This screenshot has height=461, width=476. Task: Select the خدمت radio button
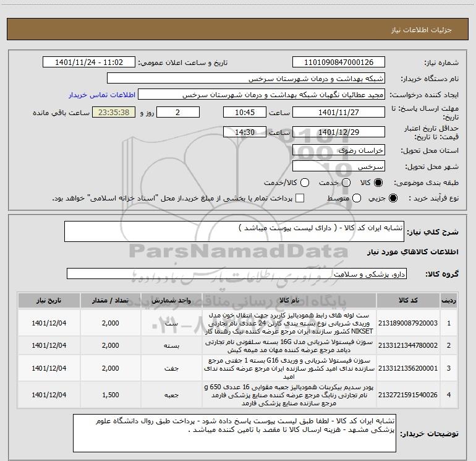[x=346, y=183]
